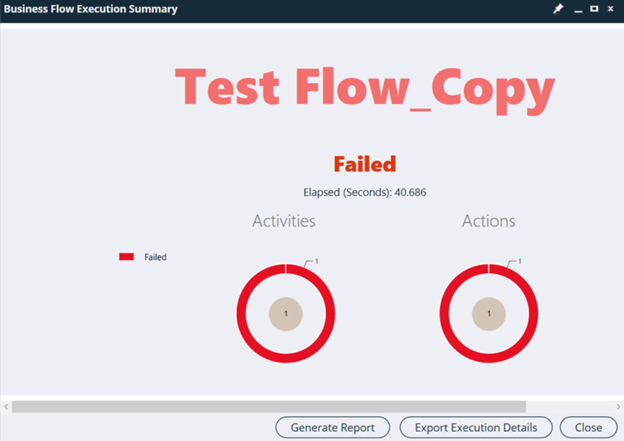Maximize the Execution Summary window

click(594, 9)
